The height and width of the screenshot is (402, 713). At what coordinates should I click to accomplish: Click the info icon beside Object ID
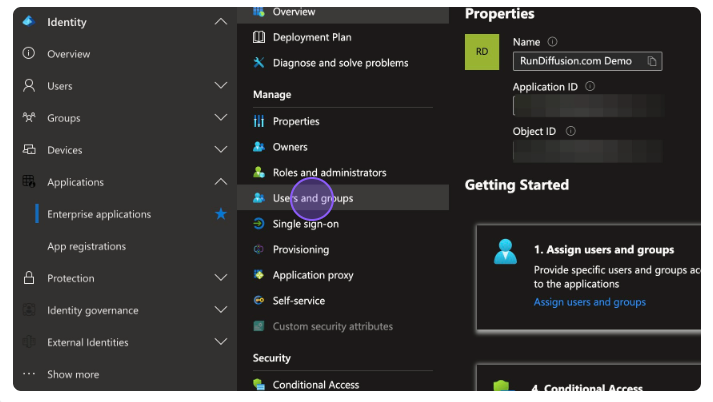coord(570,131)
